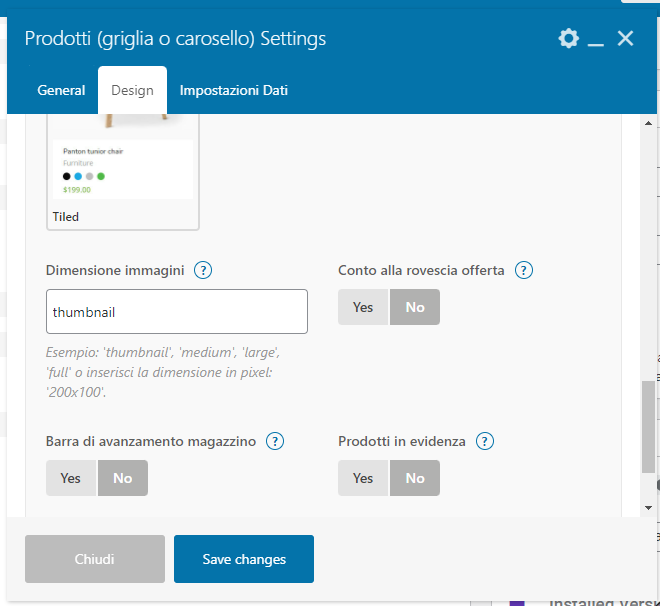The height and width of the screenshot is (606, 660).
Task: Close the Prodotti settings panel
Action: tap(626, 39)
